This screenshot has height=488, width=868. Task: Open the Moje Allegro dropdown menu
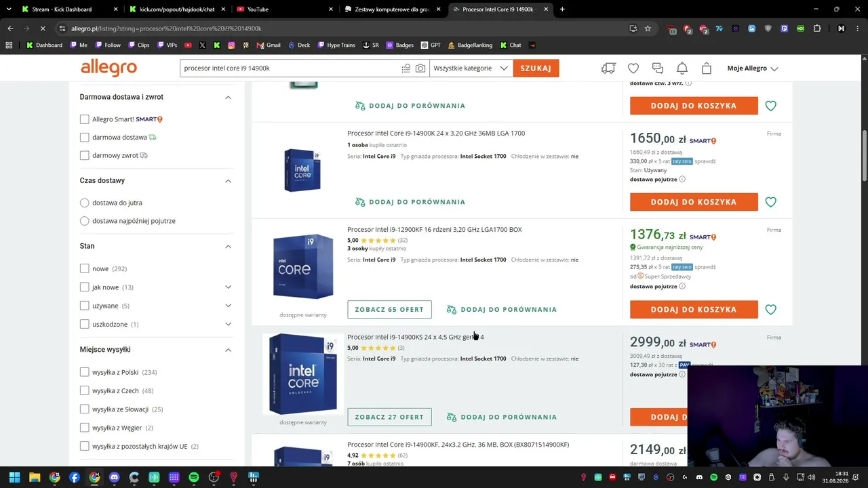tap(752, 68)
